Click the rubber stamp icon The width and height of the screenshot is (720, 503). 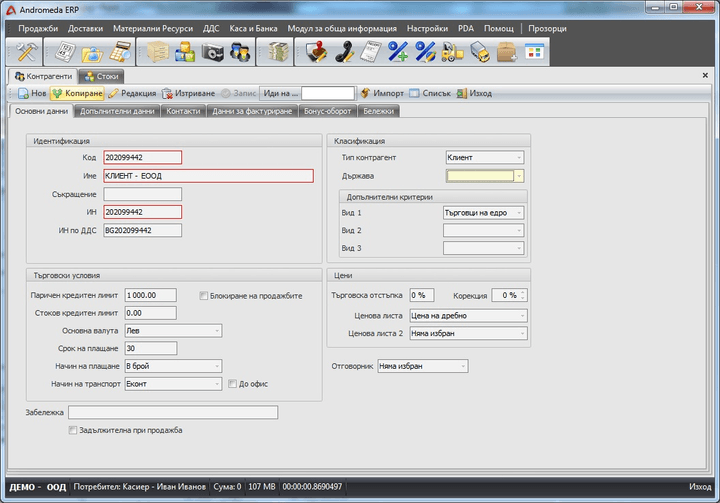click(x=316, y=51)
